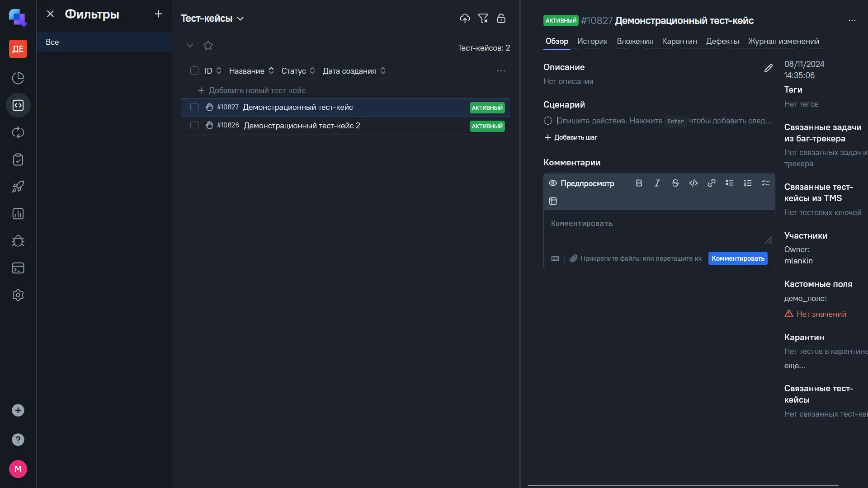Click the lock icon above test list
The image size is (868, 488).
coord(501,19)
